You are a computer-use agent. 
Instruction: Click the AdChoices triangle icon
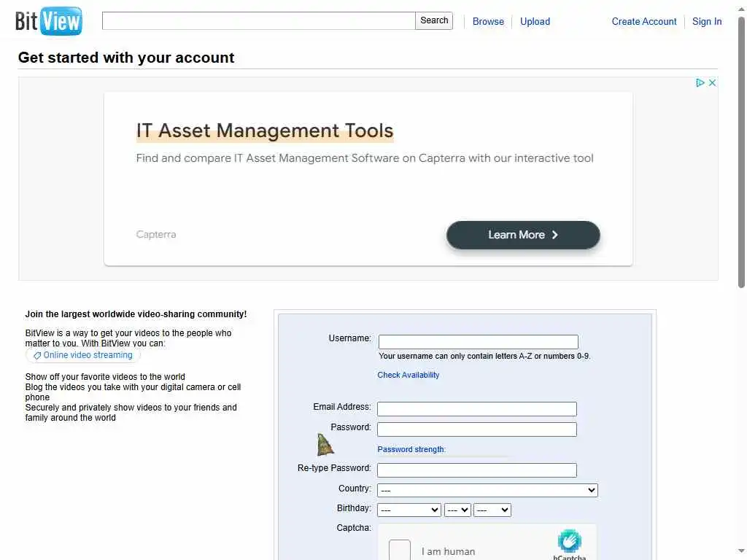(700, 83)
